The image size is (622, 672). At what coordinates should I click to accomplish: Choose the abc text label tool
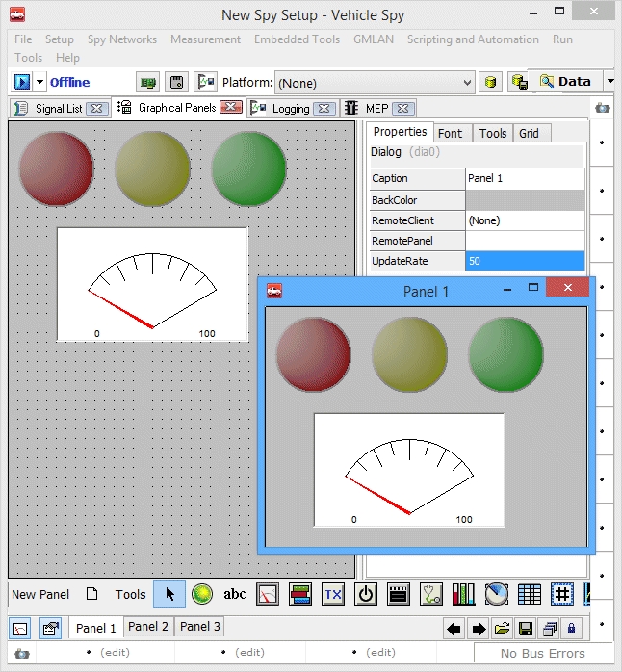coord(235,594)
